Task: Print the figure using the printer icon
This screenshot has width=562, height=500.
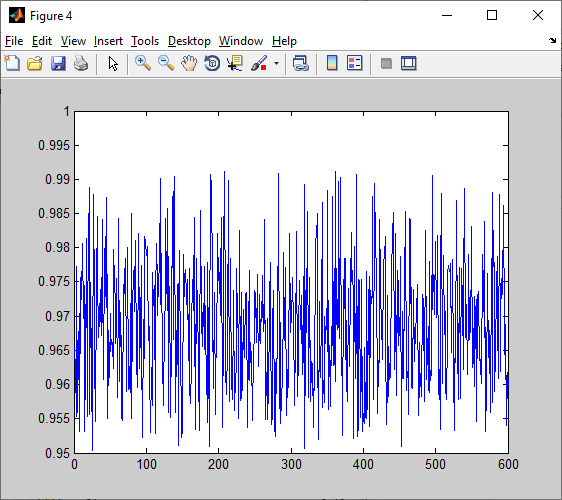Action: click(81, 63)
